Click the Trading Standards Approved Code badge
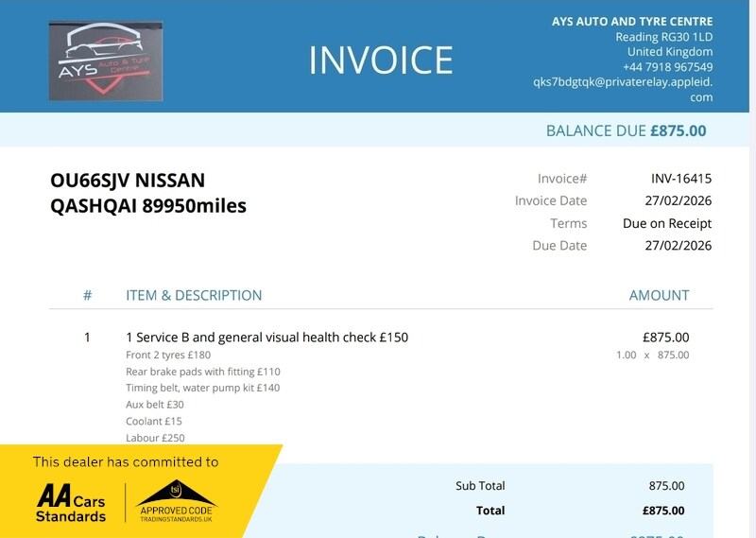756x538 pixels. [x=177, y=501]
